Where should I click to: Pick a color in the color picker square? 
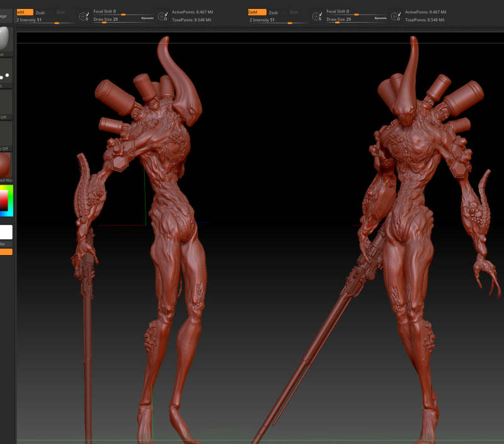click(x=4, y=200)
